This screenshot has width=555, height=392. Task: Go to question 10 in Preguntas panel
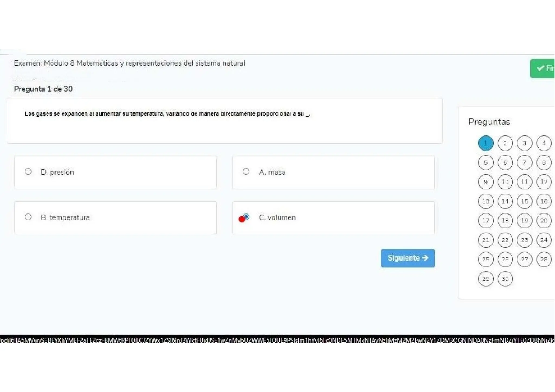(x=505, y=182)
